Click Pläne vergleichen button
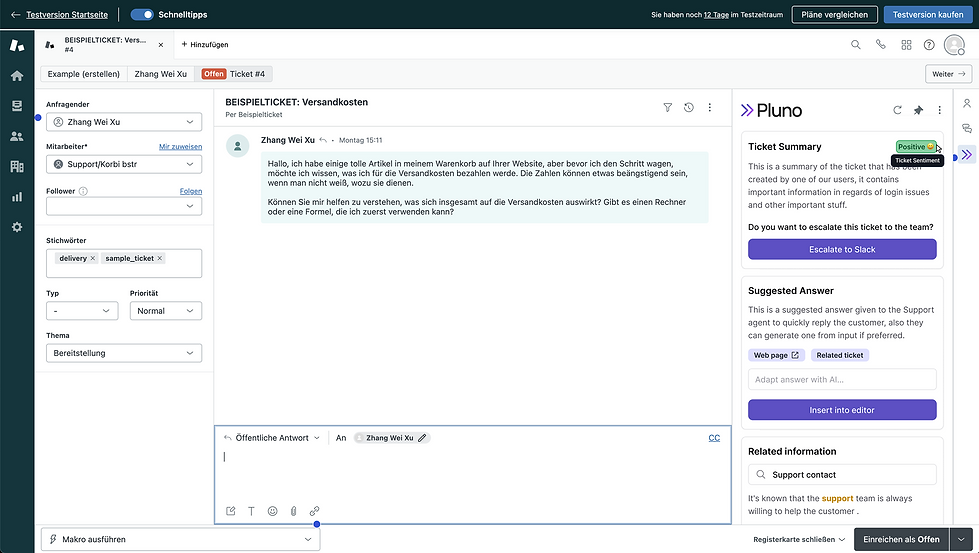Viewport: 979px width, 553px height. coord(834,14)
